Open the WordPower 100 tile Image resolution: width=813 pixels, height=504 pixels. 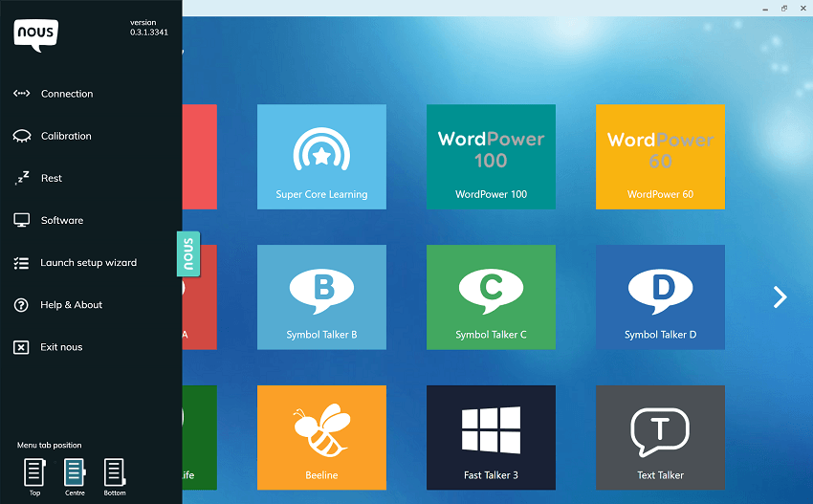click(491, 157)
